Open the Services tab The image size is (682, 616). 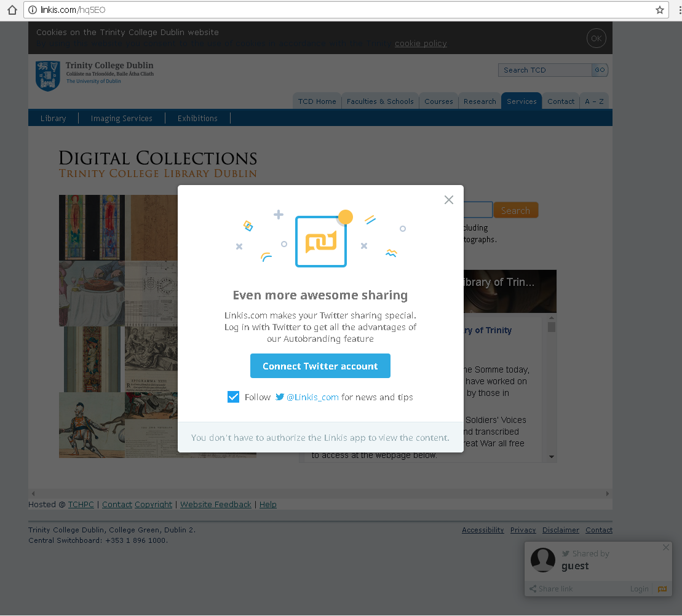click(521, 101)
